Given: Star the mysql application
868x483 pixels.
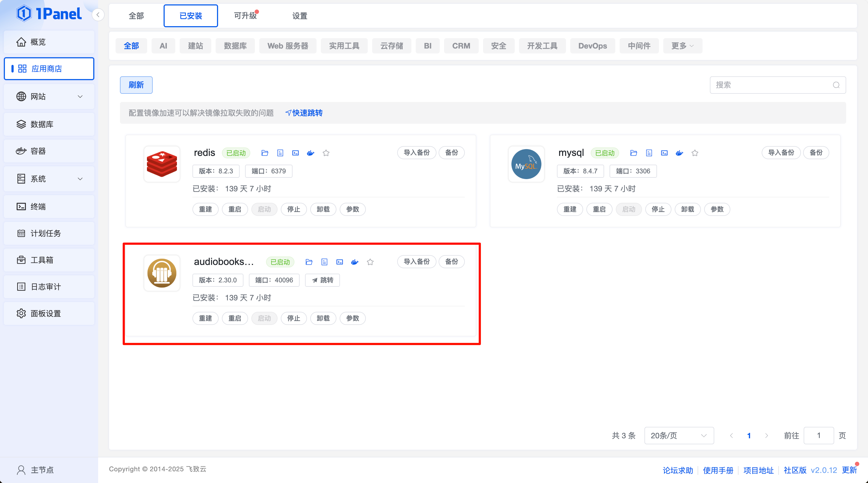Looking at the screenshot, I should 695,153.
